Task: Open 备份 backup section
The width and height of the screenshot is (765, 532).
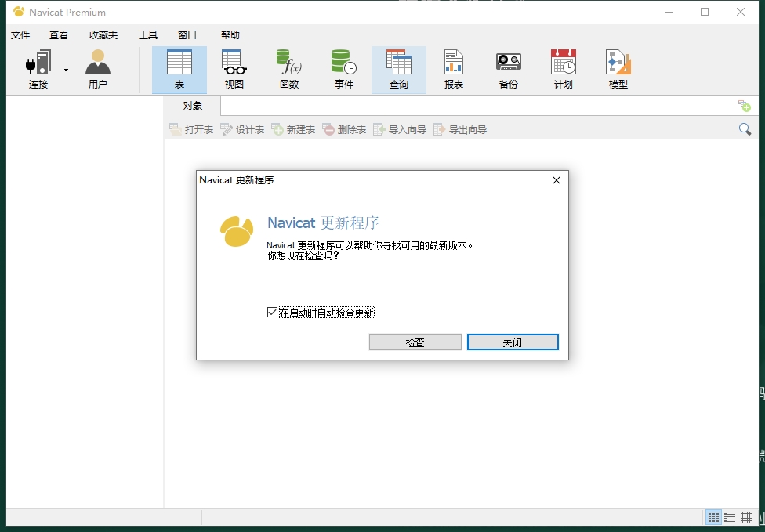Action: point(509,69)
